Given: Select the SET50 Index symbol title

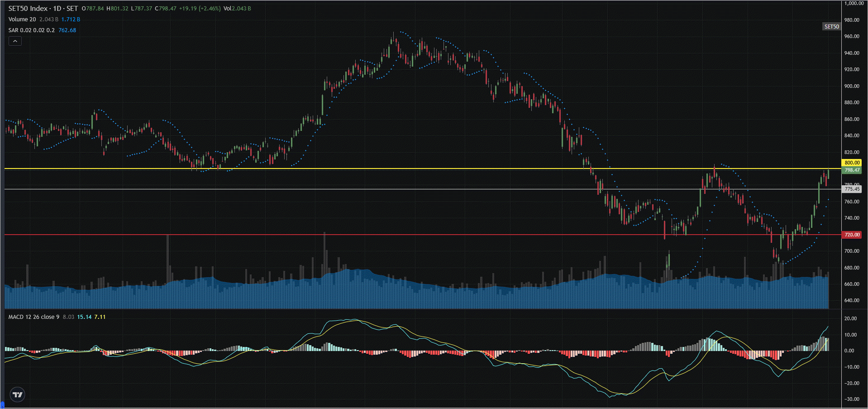Looking at the screenshot, I should 43,9.
